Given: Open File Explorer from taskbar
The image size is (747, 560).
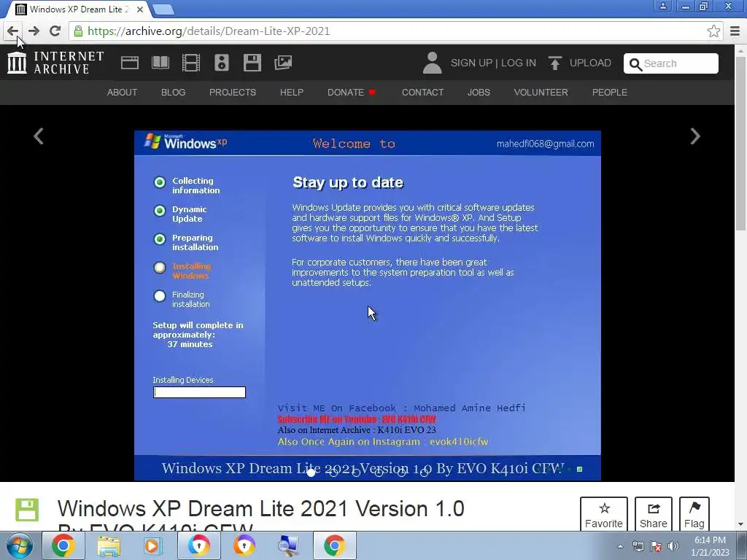Looking at the screenshot, I should pos(109,545).
